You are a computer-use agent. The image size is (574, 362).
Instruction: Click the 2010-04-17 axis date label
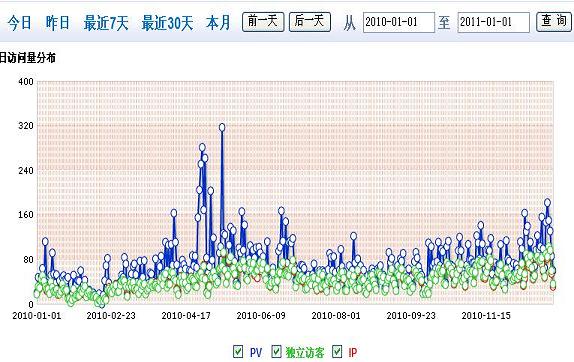pos(186,316)
